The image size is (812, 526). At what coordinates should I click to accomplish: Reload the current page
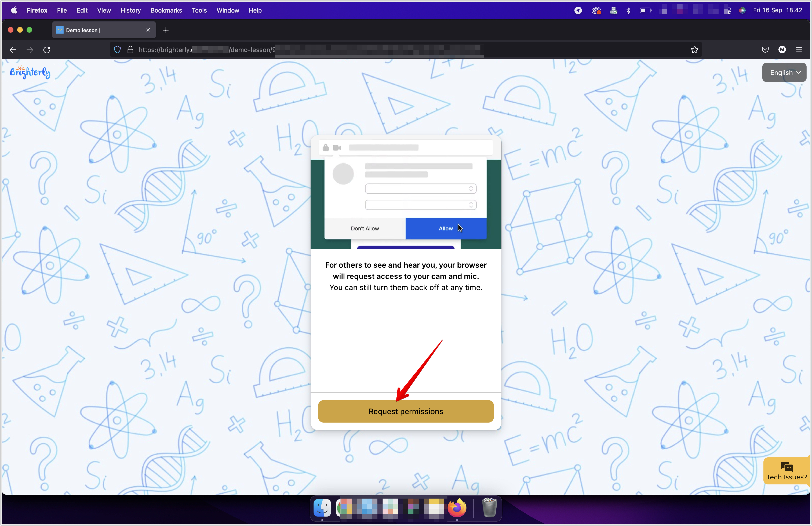[x=47, y=50]
